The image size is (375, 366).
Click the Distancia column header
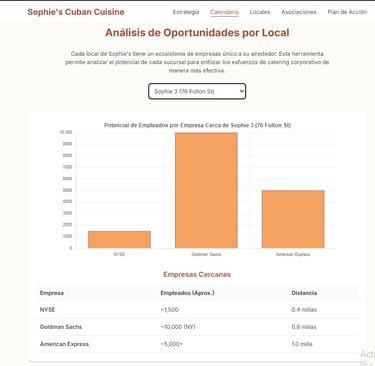[304, 293]
